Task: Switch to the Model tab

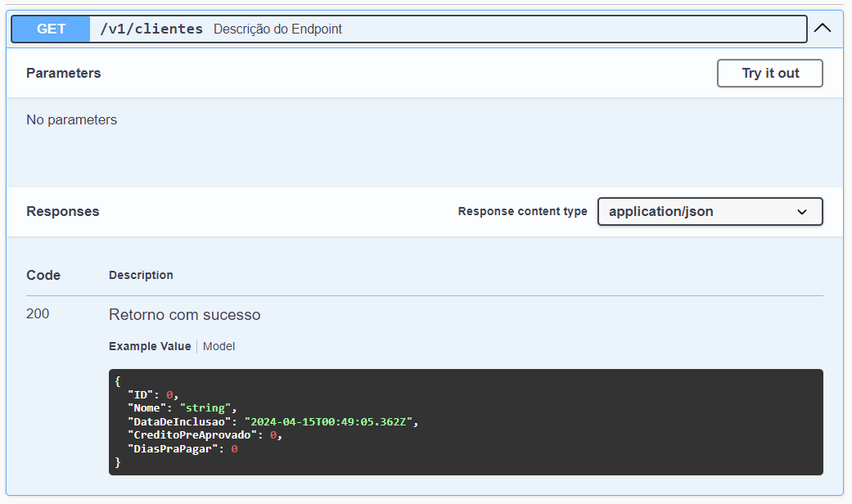Action: click(219, 346)
